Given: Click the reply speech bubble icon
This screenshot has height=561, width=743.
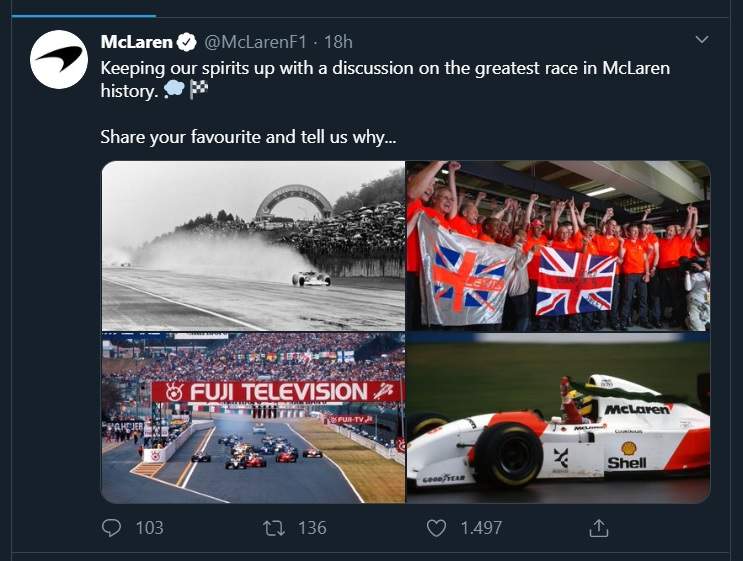Looking at the screenshot, I should pos(112,527).
